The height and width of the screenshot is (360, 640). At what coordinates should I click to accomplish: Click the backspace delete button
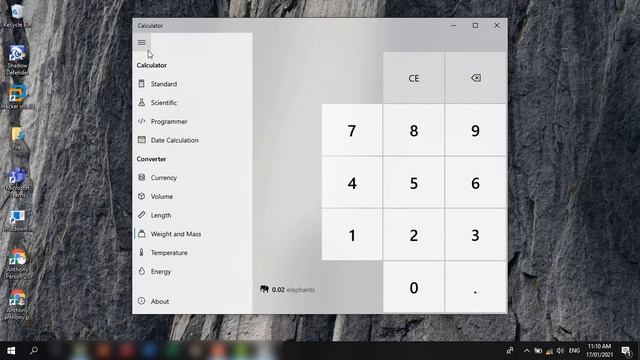click(x=476, y=78)
